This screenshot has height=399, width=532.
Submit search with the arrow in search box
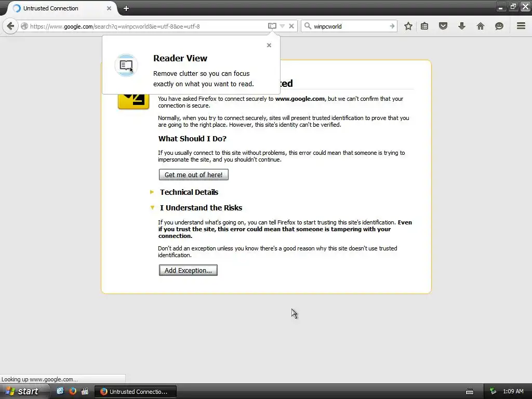point(392,26)
